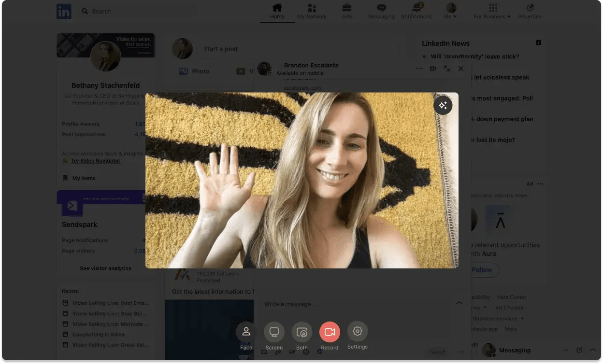Image resolution: width=603 pixels, height=364 pixels.
Task: Open Messaging from the top navigation
Action: 381,11
